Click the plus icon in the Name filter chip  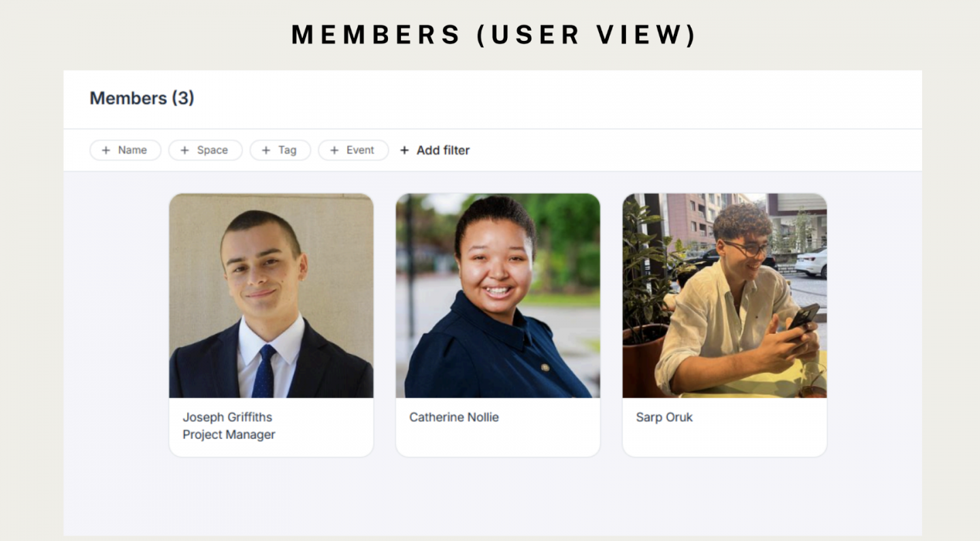coord(105,150)
